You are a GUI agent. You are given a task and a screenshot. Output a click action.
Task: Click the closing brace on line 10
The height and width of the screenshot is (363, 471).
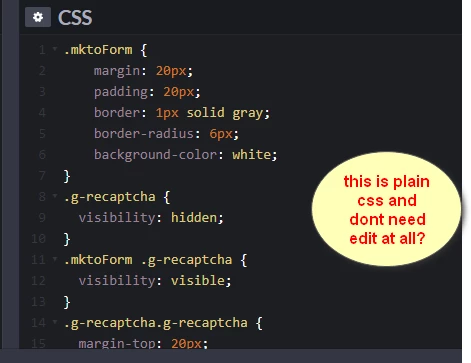tap(67, 239)
